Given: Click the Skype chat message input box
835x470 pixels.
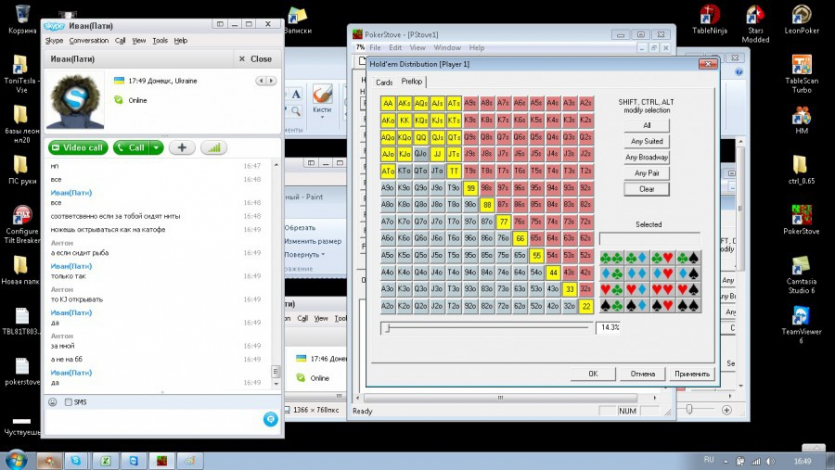Looking at the screenshot, I should [153, 422].
